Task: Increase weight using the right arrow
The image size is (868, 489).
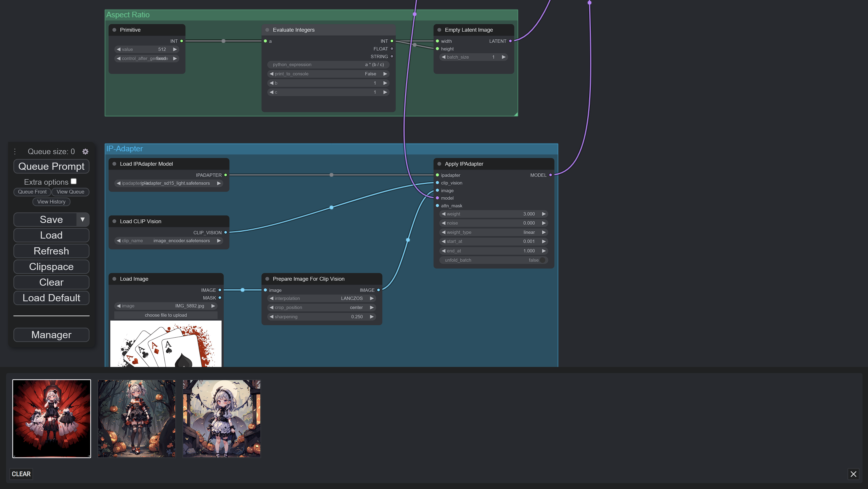Action: pyautogui.click(x=543, y=214)
